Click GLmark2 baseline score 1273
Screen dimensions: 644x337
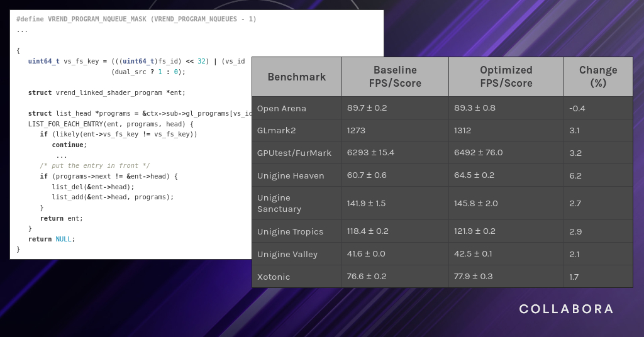(x=356, y=131)
